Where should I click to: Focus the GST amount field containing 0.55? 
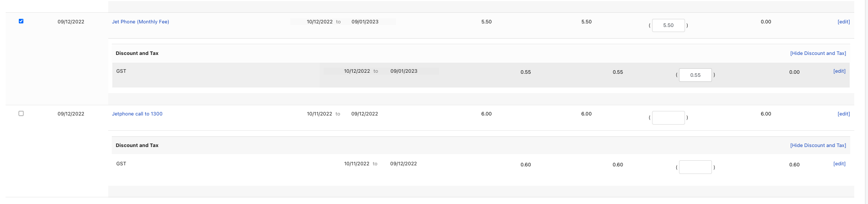(695, 75)
